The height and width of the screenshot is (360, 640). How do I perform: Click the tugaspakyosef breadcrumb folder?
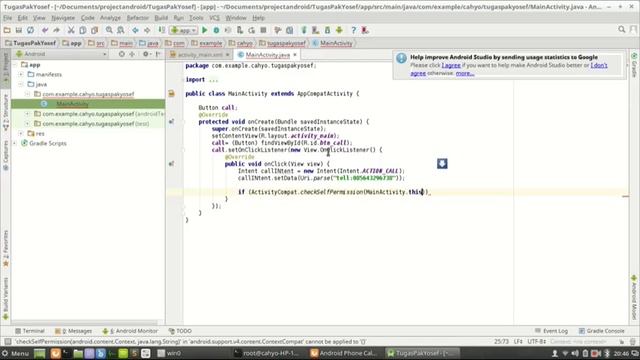[282, 43]
